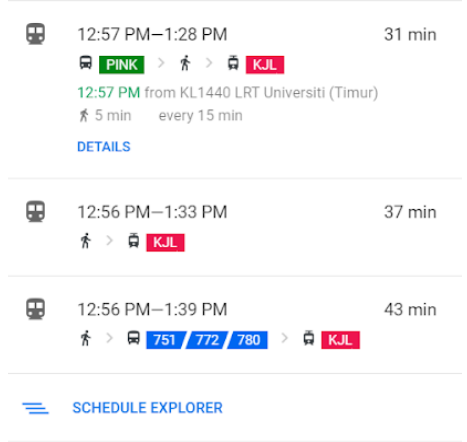Click the blue 772 bus badge

207,340
